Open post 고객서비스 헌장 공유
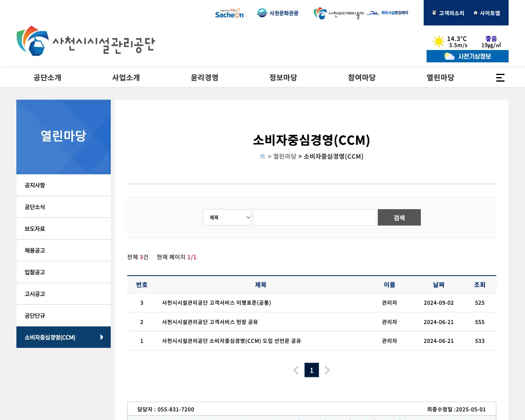Screen dimensions: 525x420 (210, 322)
